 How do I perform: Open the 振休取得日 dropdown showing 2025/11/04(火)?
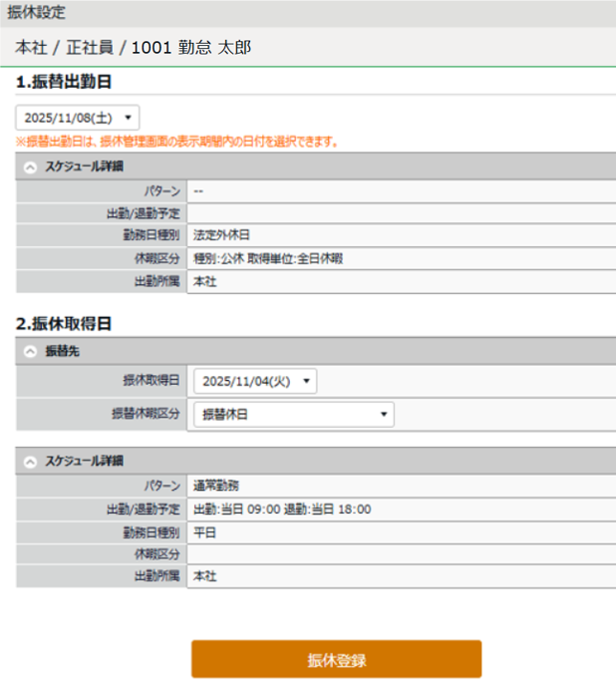click(x=255, y=381)
